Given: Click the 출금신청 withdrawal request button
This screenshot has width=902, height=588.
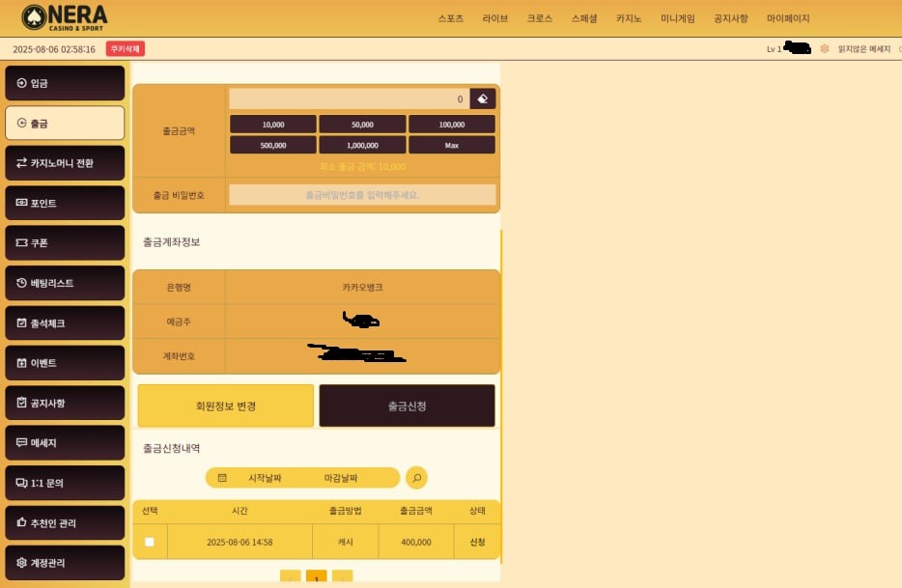Looking at the screenshot, I should [407, 406].
